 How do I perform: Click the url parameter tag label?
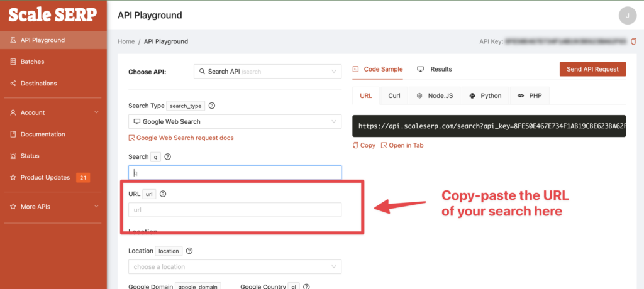(x=149, y=194)
